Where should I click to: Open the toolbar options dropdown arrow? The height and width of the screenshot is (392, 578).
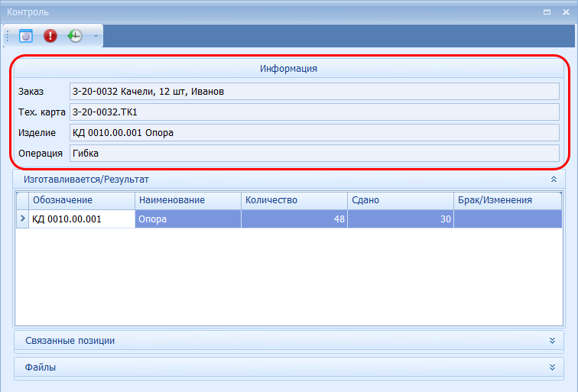[96, 36]
